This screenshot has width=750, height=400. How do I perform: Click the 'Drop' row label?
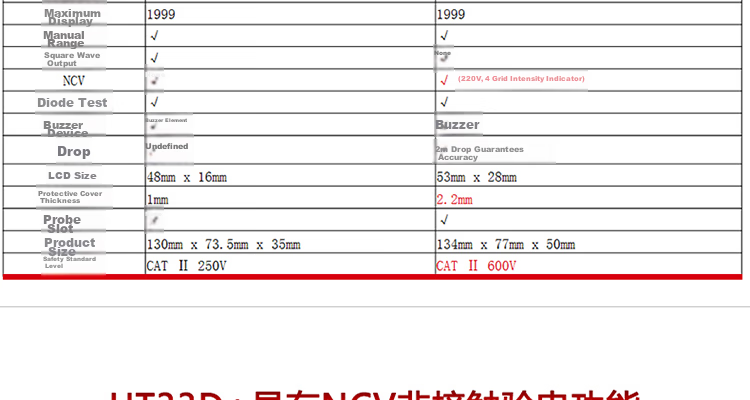point(74,151)
